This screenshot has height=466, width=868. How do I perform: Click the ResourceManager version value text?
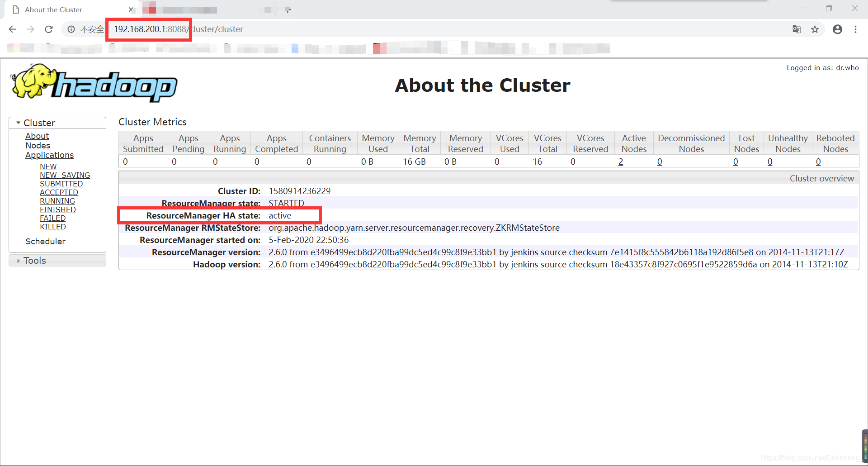click(x=556, y=252)
